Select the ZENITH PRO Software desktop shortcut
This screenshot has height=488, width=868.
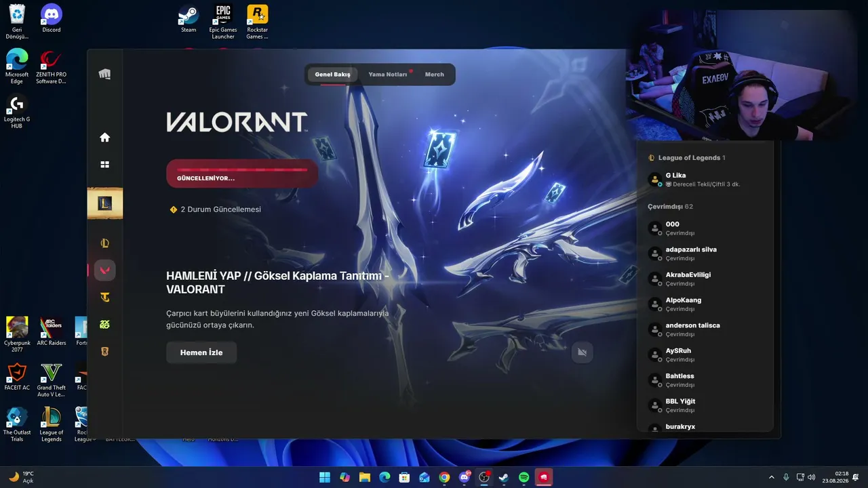click(x=52, y=67)
